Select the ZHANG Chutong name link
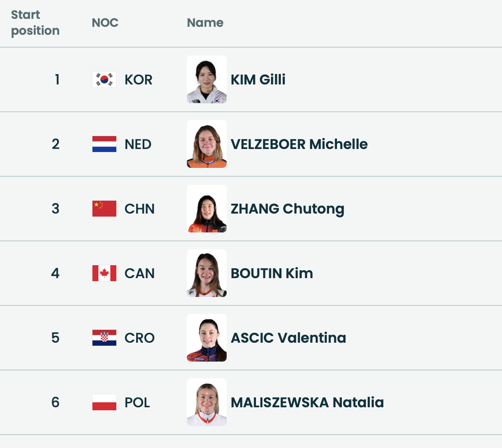 click(287, 209)
